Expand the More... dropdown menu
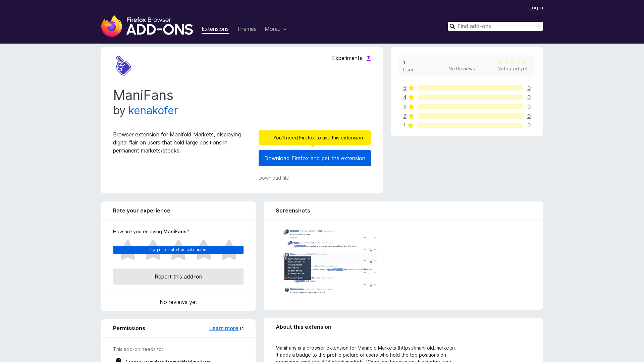 click(276, 29)
